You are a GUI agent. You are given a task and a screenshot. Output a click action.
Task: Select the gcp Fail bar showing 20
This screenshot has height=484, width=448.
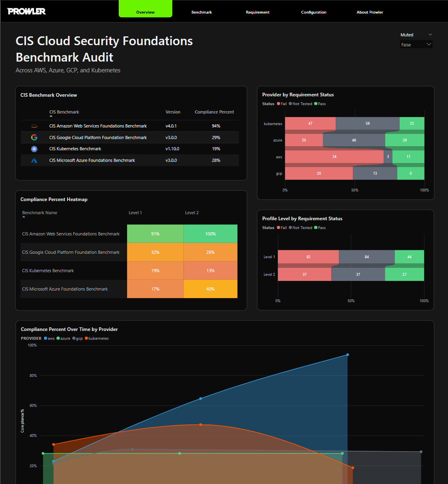[x=319, y=173]
